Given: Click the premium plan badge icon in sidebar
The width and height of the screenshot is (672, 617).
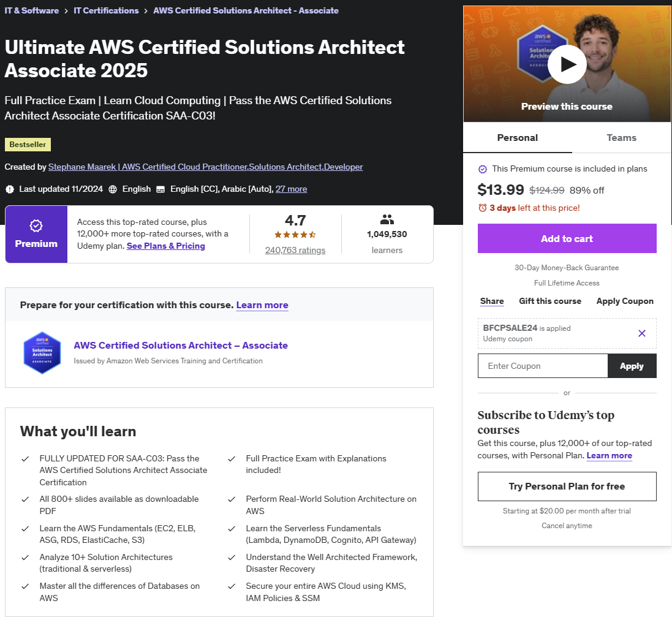Looking at the screenshot, I should [483, 169].
